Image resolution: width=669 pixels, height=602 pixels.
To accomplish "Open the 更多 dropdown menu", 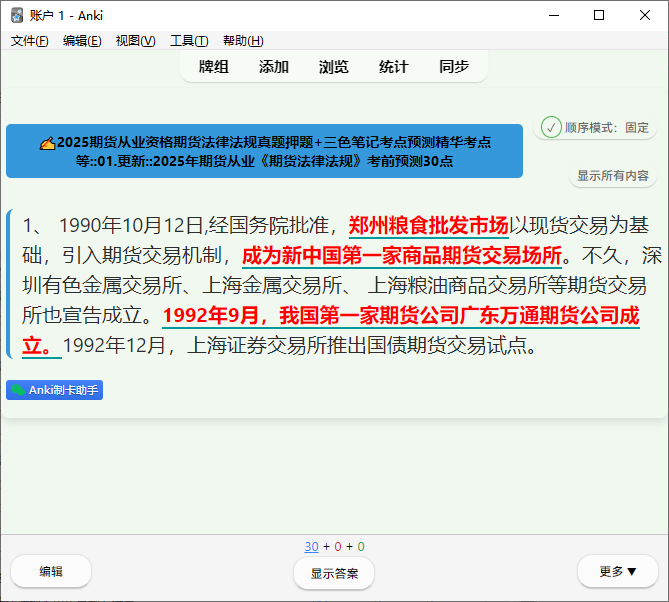I will pyautogui.click(x=617, y=571).
